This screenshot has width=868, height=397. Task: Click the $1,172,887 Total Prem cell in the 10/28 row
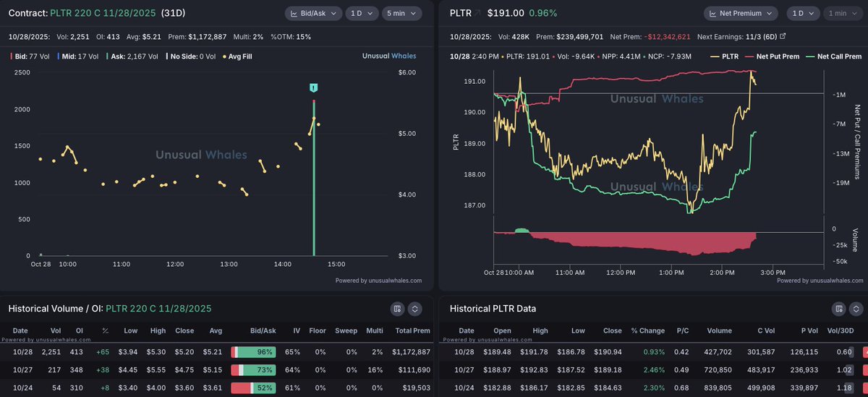[410, 352]
